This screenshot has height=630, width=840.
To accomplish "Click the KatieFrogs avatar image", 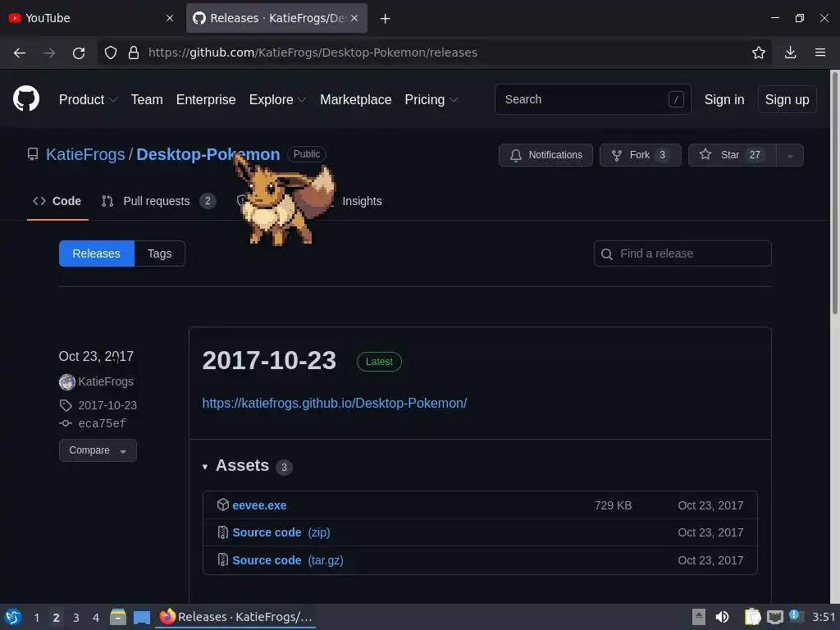I will [67, 381].
